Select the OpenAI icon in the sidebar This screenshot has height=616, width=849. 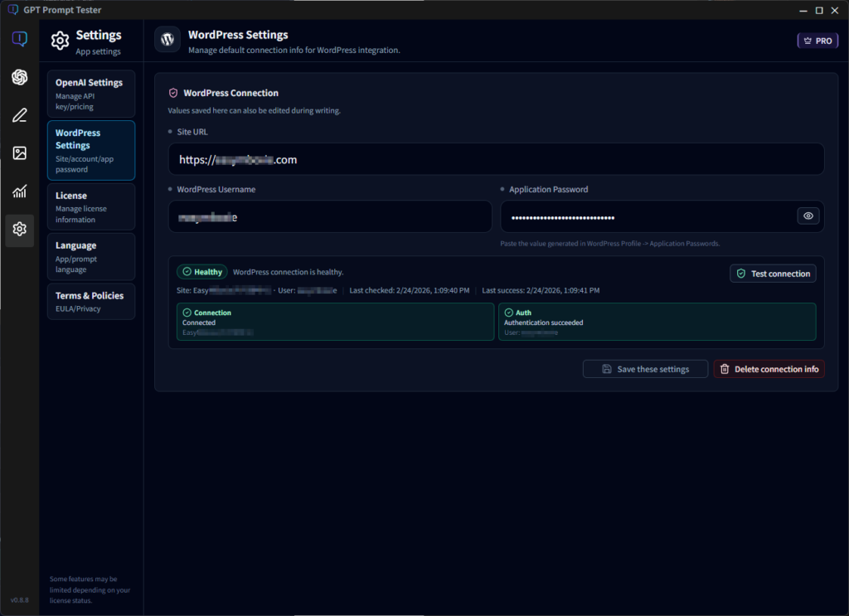(19, 76)
